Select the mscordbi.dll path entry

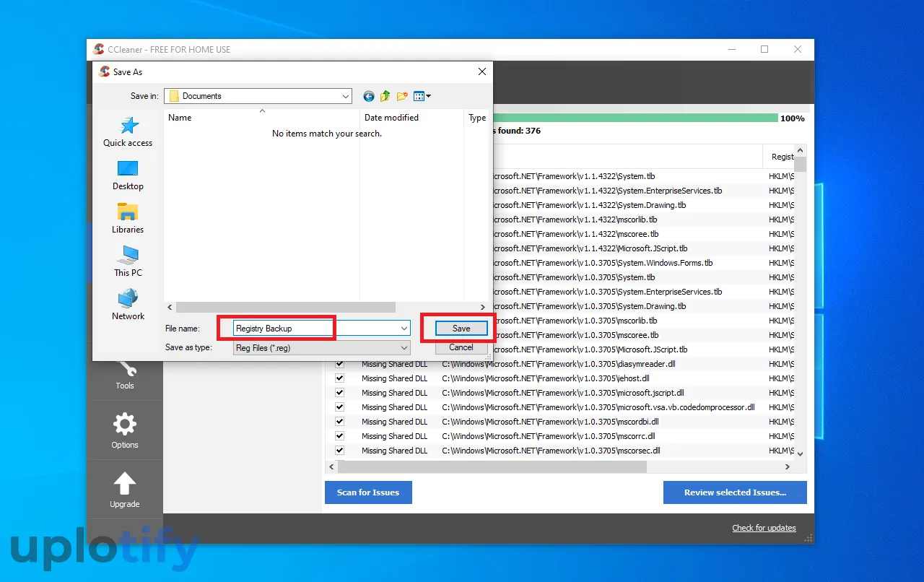click(x=550, y=422)
